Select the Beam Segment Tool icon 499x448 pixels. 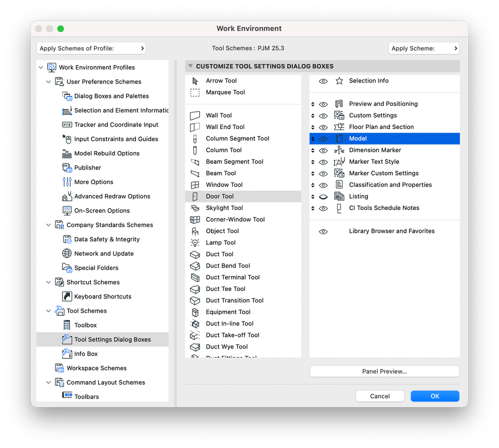(x=195, y=161)
